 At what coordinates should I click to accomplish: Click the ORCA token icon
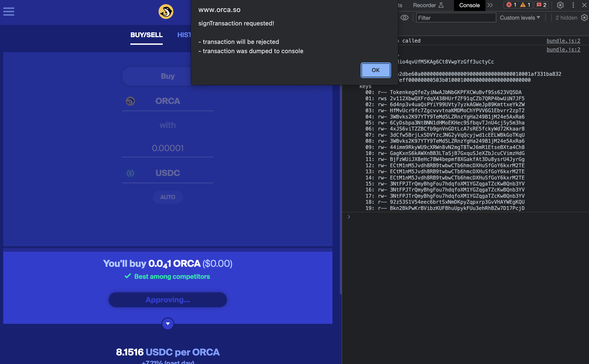point(130,101)
